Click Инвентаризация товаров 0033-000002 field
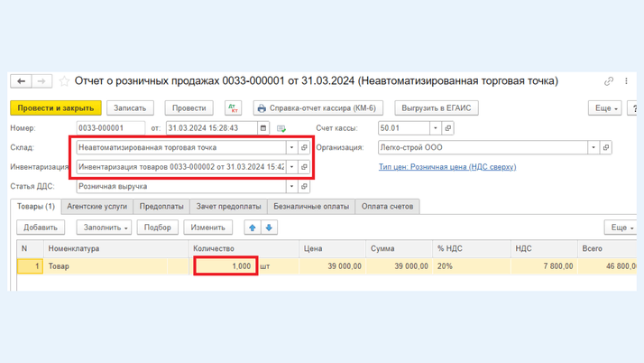This screenshot has width=644, height=363. (181, 167)
